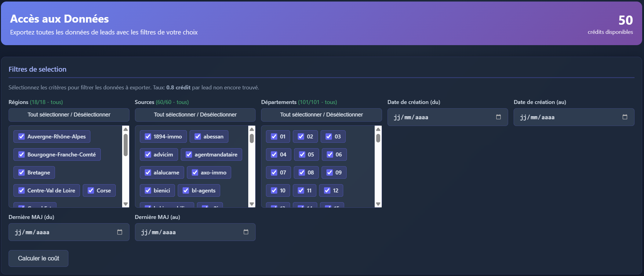Toggle all Départements with Tout sélectionner / Désélectionner
The image size is (644, 276).
[x=321, y=115]
